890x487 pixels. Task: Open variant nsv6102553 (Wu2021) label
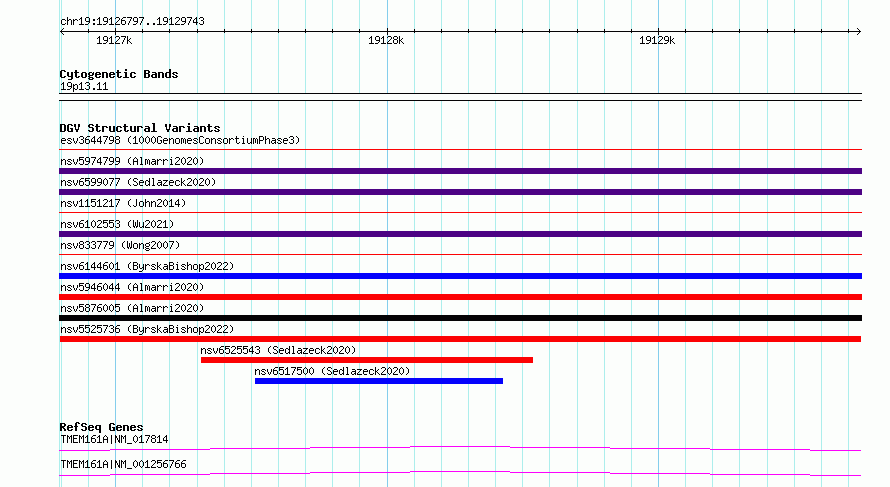tap(117, 224)
